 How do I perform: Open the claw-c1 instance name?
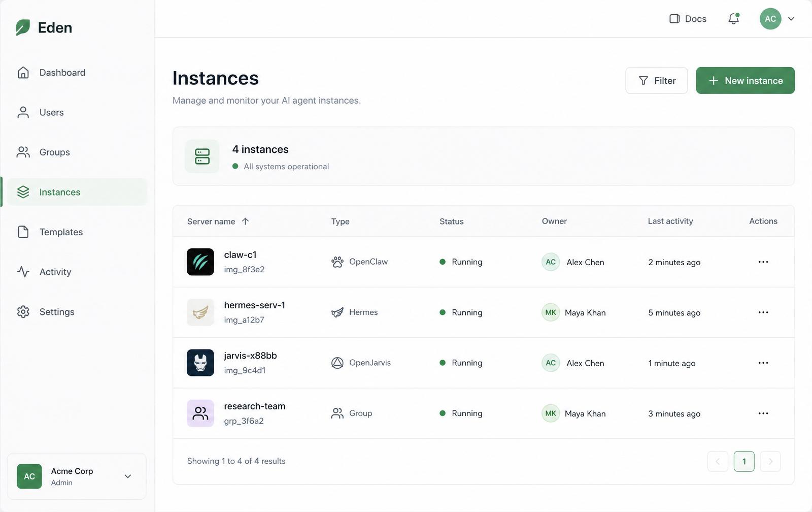241,255
